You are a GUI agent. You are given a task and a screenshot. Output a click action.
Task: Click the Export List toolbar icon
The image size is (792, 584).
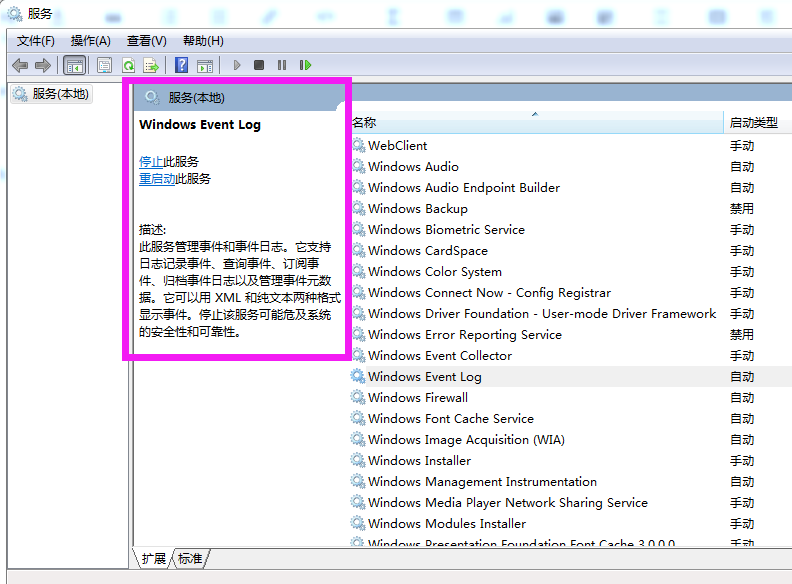(x=151, y=65)
